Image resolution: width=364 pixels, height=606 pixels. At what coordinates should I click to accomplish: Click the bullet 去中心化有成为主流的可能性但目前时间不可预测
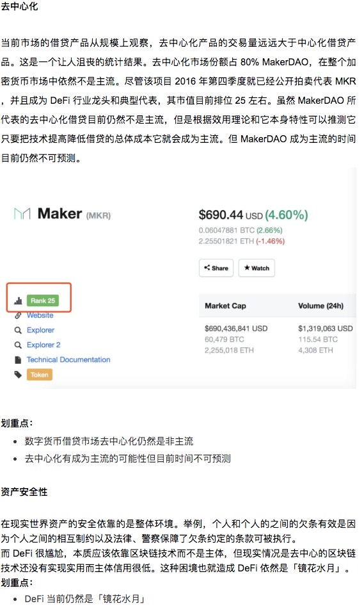pos(127,459)
